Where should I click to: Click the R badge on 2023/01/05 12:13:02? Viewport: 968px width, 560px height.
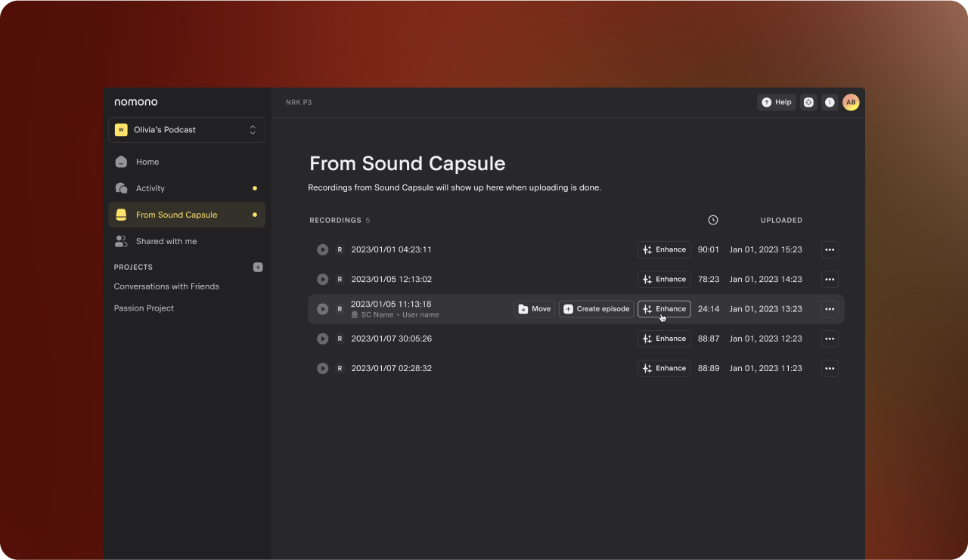click(x=340, y=280)
